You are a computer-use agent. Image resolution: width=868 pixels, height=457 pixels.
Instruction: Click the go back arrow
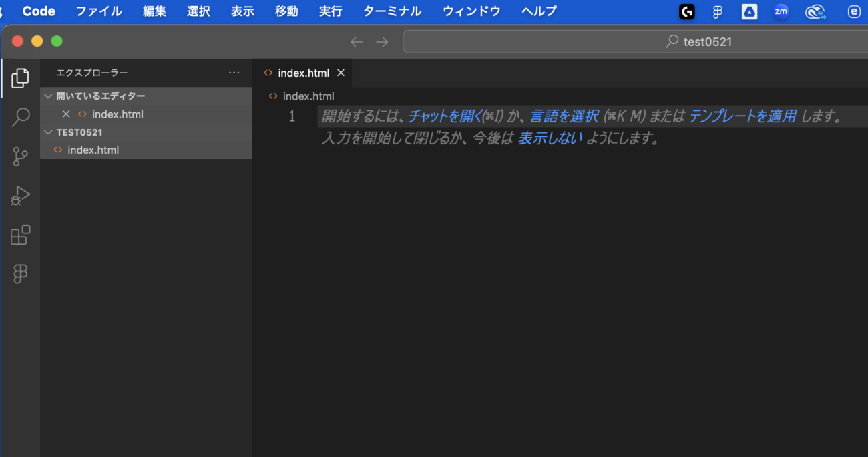click(357, 42)
